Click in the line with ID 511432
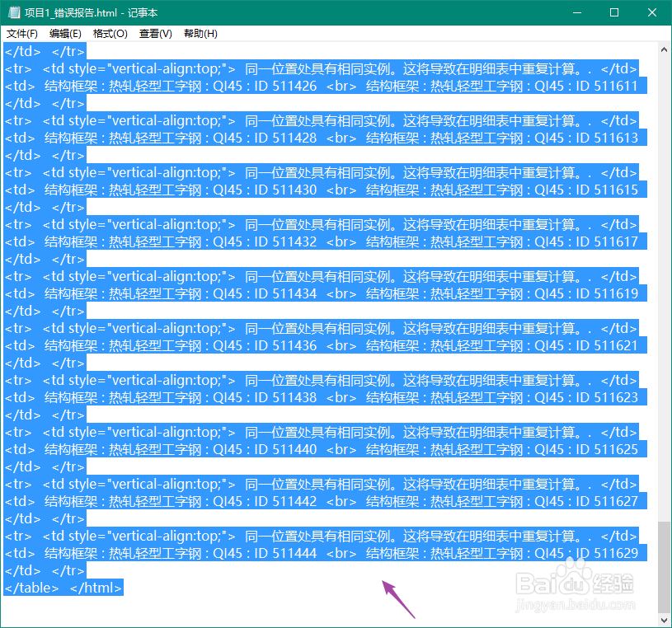This screenshot has width=672, height=628. [326, 242]
